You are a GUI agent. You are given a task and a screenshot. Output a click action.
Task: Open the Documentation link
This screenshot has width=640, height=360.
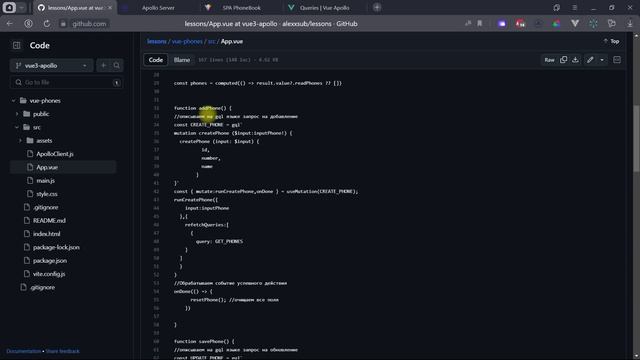click(x=24, y=351)
